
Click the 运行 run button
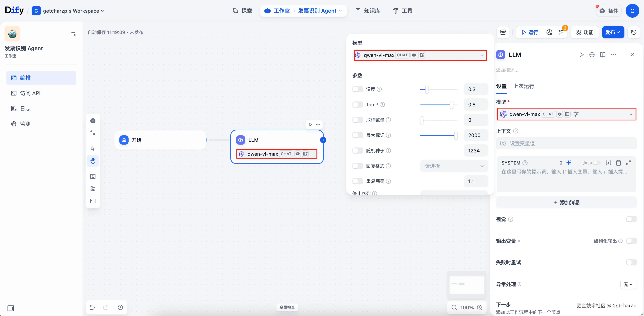pos(530,32)
